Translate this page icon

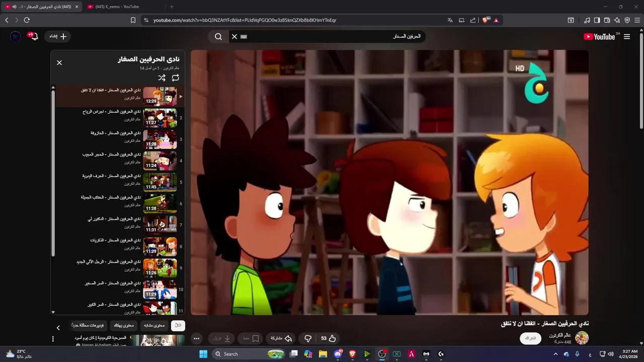click(x=450, y=20)
